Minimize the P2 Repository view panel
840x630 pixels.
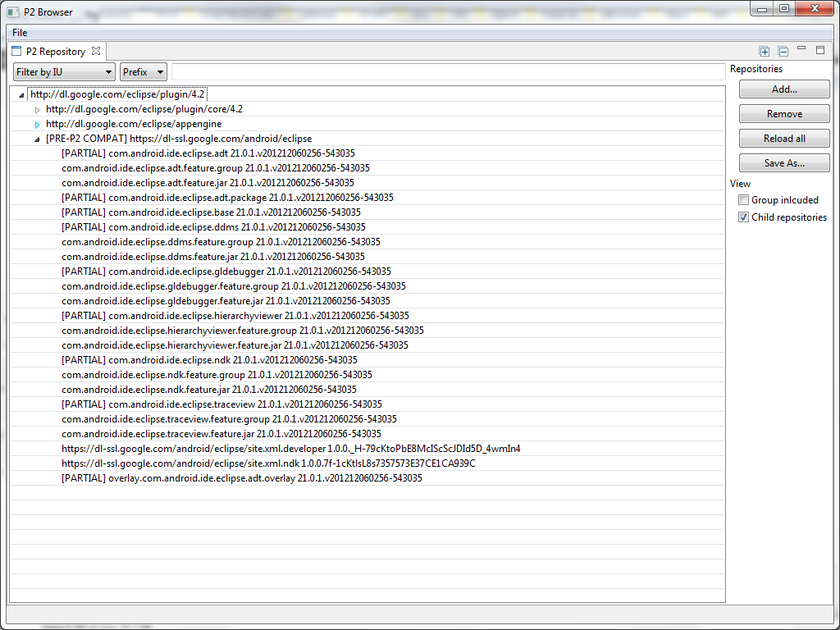coord(801,48)
